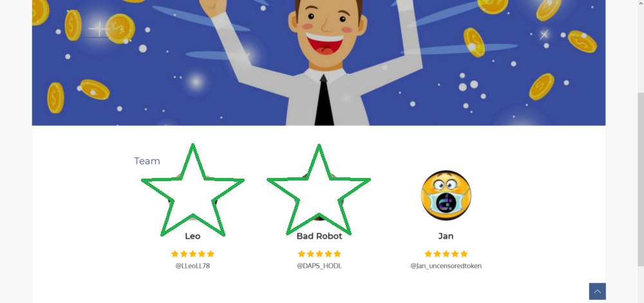Click the first gold star under Leo
Viewport: 644px width, 303px height.
point(175,253)
